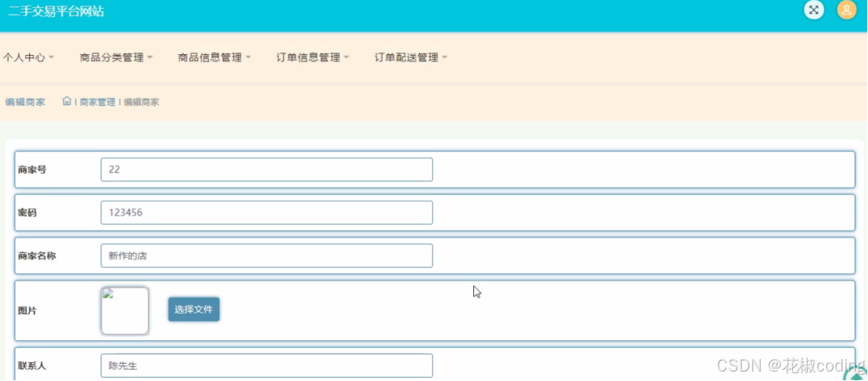Open the 订单信息管理 dropdown menu
The image size is (868, 381).
pyautogui.click(x=313, y=57)
